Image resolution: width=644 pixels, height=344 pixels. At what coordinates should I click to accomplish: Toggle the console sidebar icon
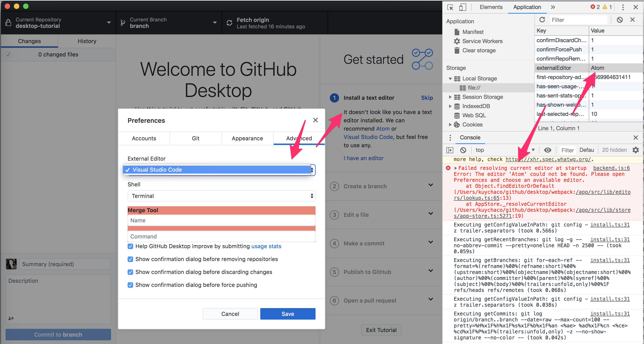click(x=450, y=150)
